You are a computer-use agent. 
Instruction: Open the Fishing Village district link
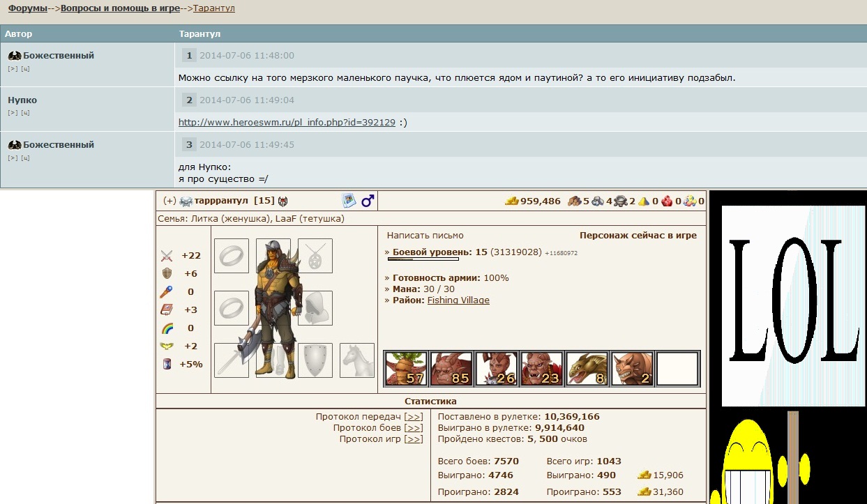[x=458, y=300]
